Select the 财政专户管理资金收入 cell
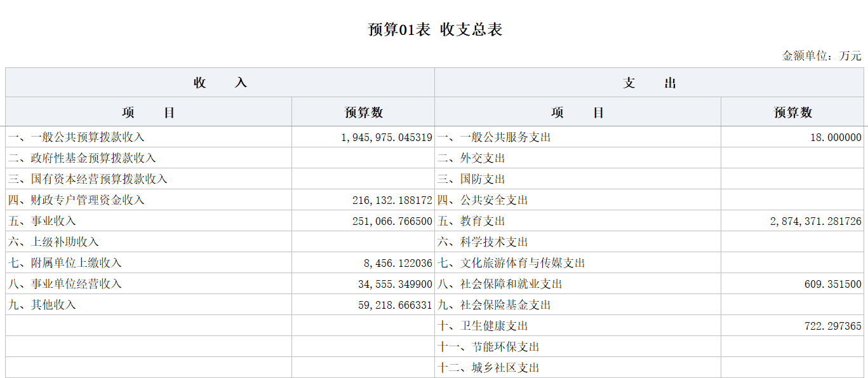 (76, 200)
